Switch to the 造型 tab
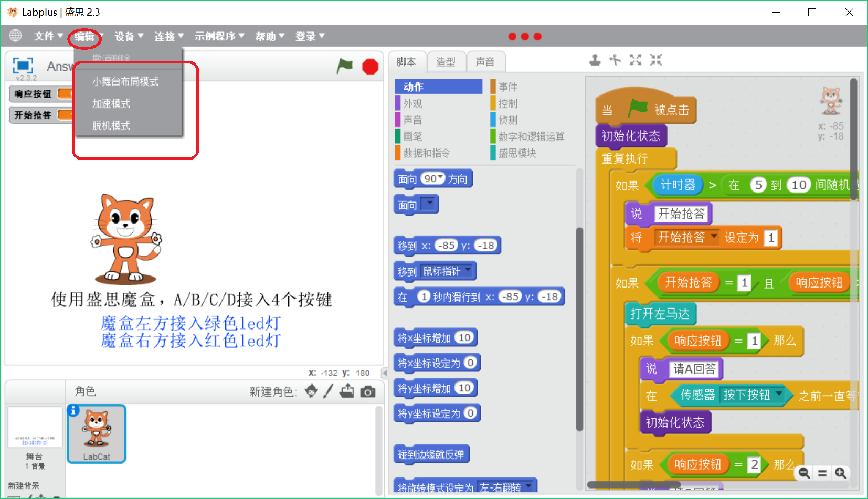The height and width of the screenshot is (499, 868). [x=446, y=62]
